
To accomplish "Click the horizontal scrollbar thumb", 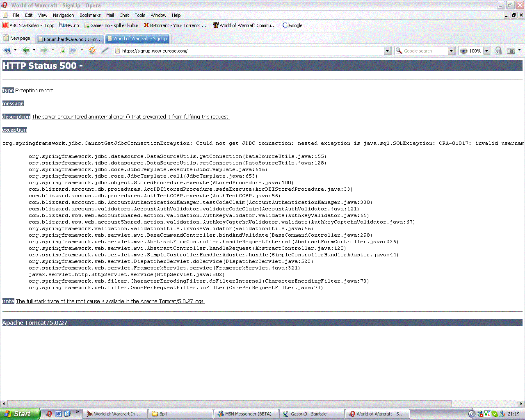I will coord(229,404).
